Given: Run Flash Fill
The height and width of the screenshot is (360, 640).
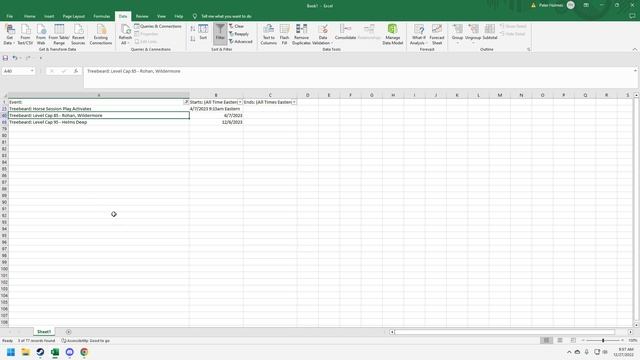Looking at the screenshot, I should click(x=284, y=34).
